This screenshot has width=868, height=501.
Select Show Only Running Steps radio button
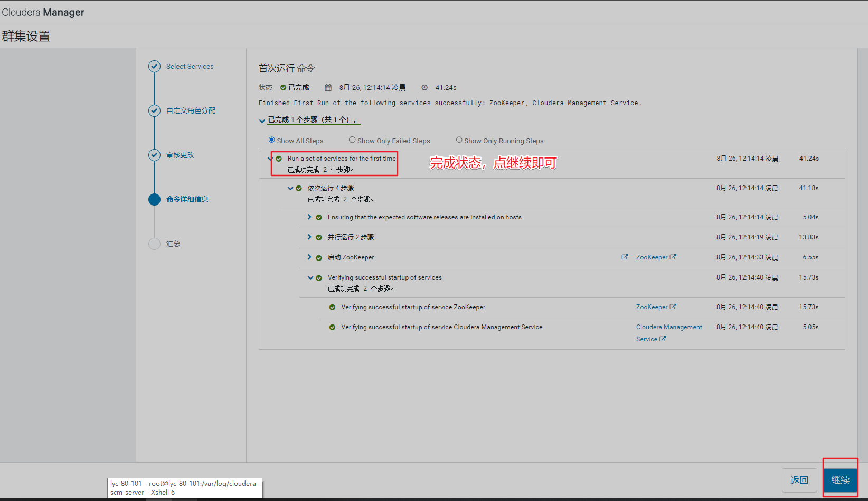point(459,140)
